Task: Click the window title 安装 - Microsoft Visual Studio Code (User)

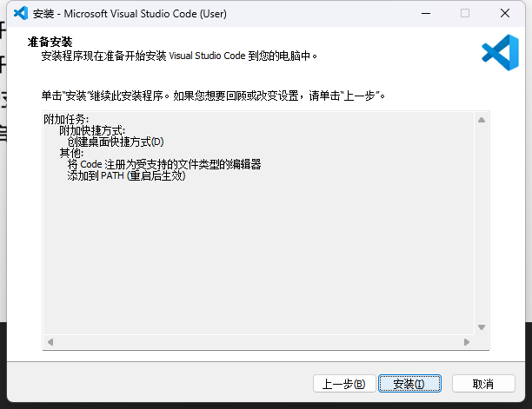Action: pos(130,14)
